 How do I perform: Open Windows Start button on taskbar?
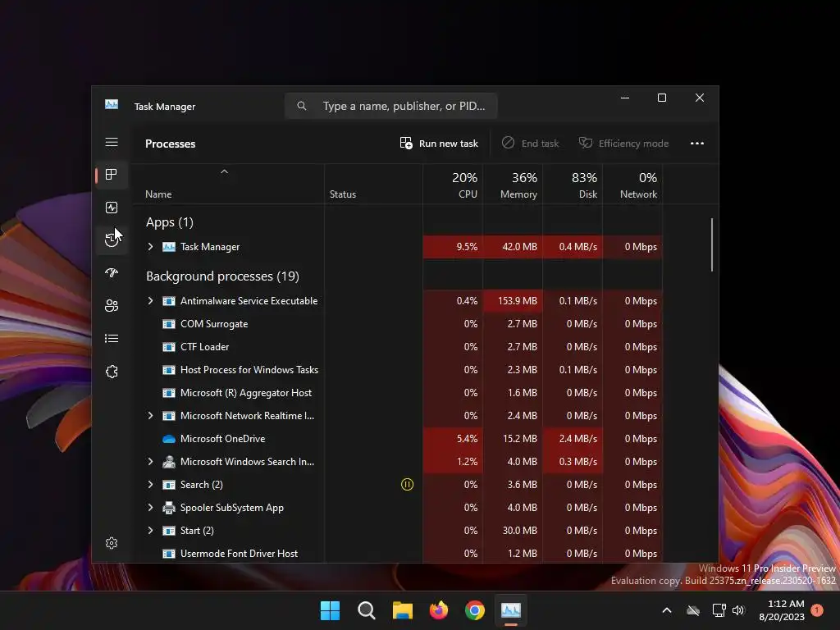[x=330, y=610]
